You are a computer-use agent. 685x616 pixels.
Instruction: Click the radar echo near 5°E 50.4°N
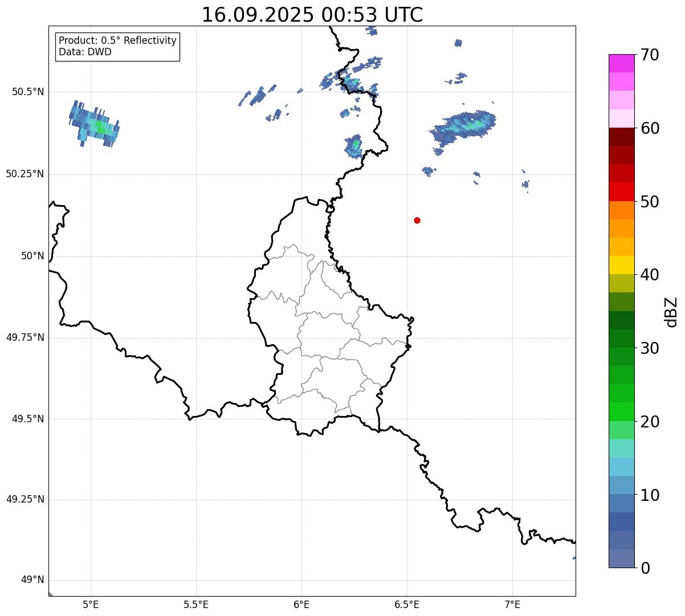tap(95, 125)
